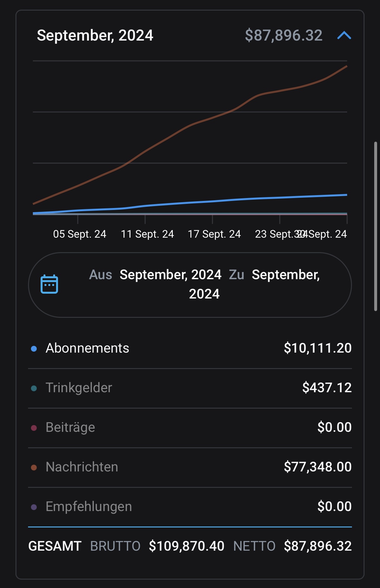The height and width of the screenshot is (588, 380).
Task: Click the Trinkgelder row label
Action: pos(79,388)
